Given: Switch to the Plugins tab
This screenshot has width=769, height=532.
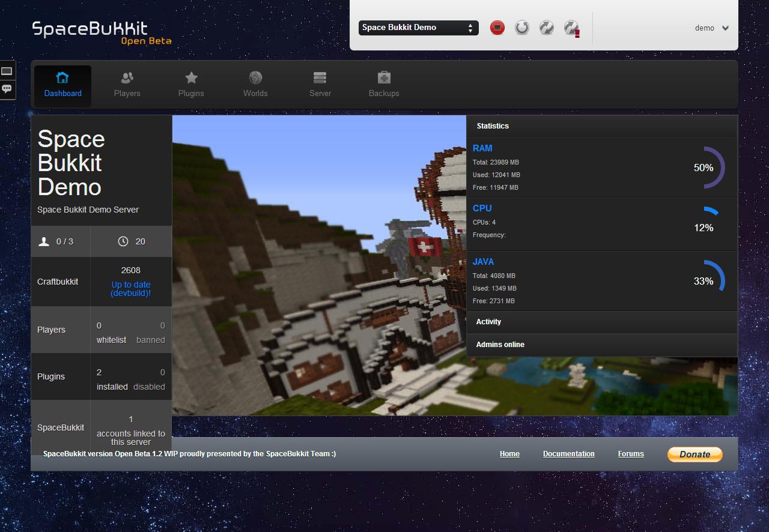Looking at the screenshot, I should click(x=191, y=86).
